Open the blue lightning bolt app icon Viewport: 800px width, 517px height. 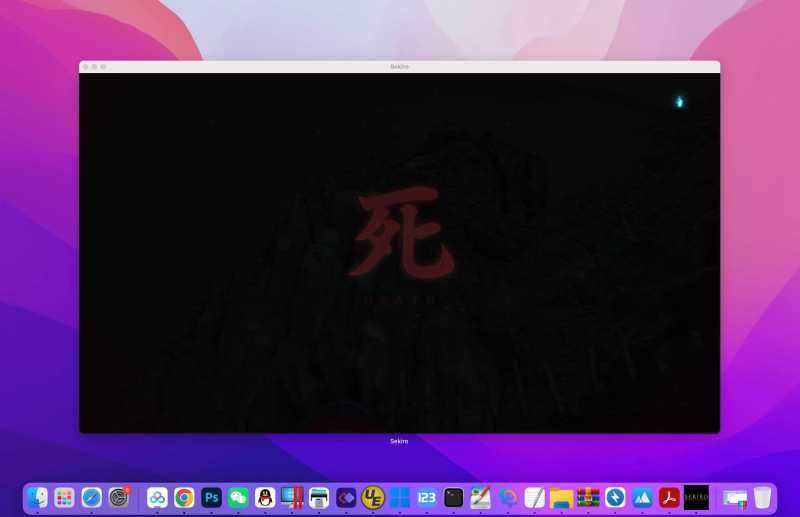tap(615, 498)
